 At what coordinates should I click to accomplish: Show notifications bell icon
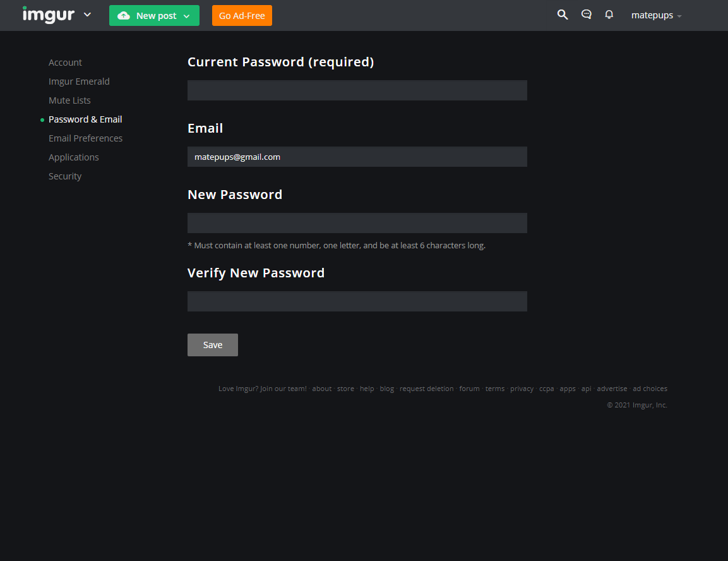[x=609, y=15]
